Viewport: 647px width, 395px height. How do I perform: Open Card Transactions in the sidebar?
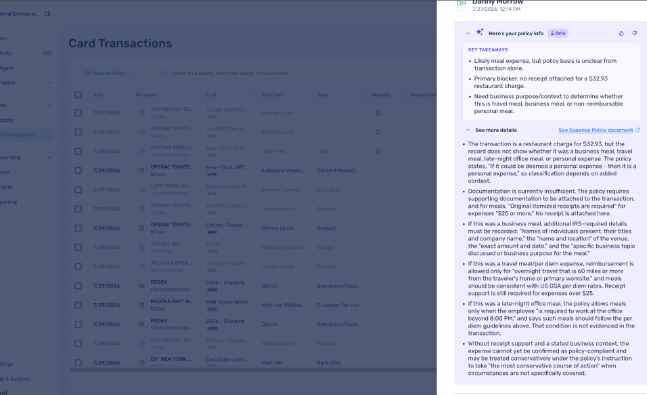tap(19, 135)
